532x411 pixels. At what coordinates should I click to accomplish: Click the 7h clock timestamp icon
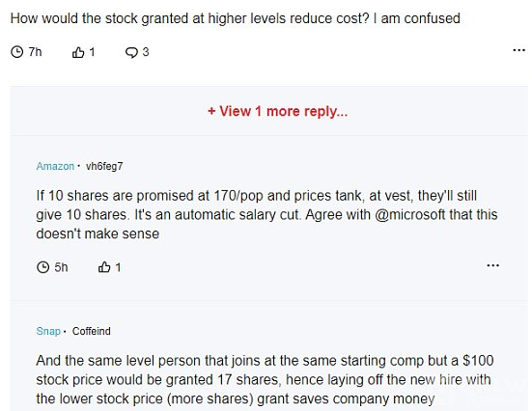(17, 52)
